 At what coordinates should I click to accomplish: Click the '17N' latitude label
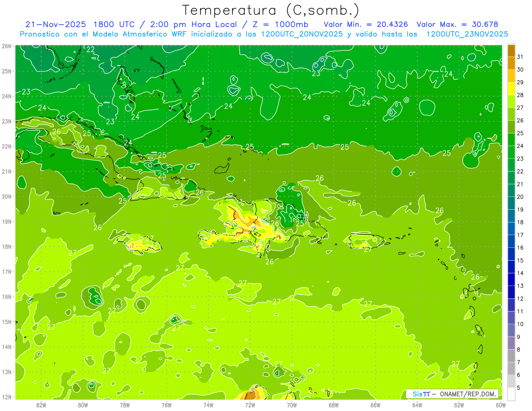(6, 271)
